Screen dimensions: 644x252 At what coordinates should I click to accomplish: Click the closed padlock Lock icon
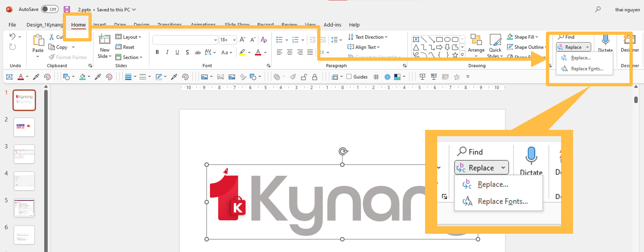(315, 77)
